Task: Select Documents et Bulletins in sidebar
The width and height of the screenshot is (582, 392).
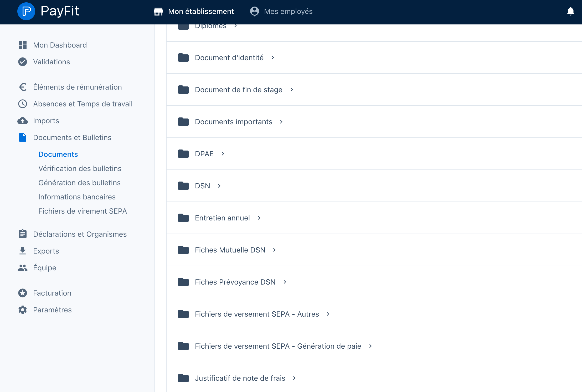Action: (72, 137)
